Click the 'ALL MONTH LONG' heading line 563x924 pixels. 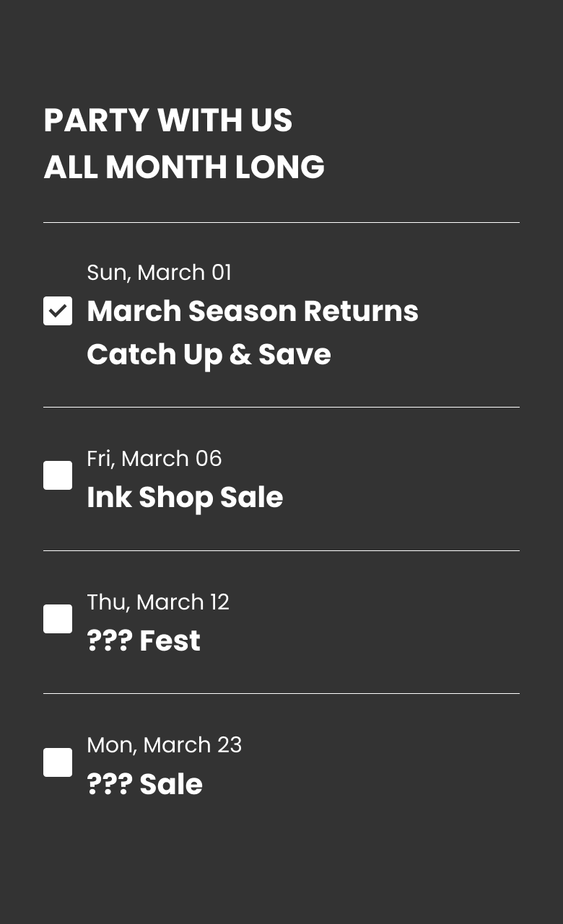[184, 167]
